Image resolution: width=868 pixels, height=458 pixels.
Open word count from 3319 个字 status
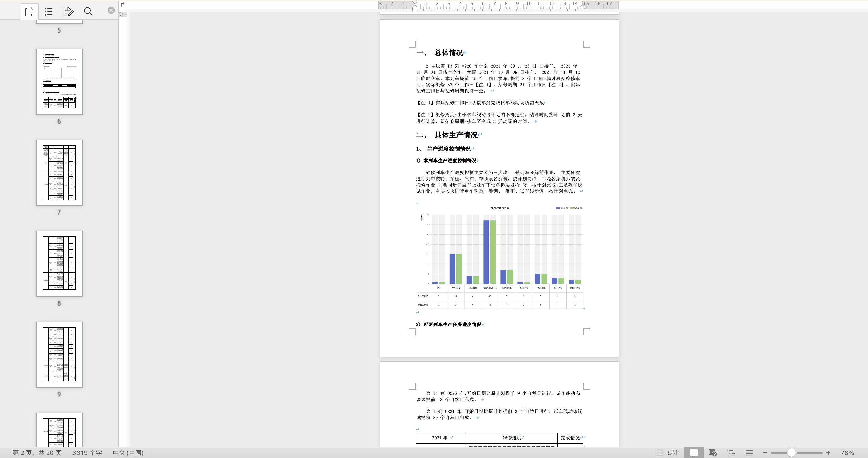point(87,453)
